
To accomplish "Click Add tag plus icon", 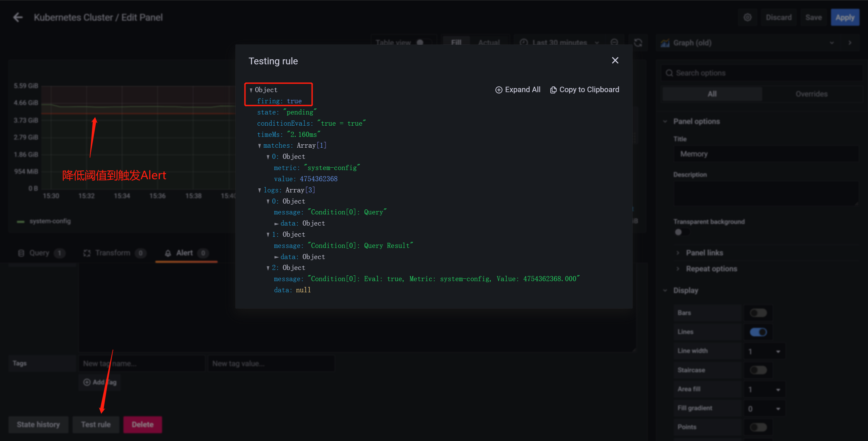I will coord(87,382).
